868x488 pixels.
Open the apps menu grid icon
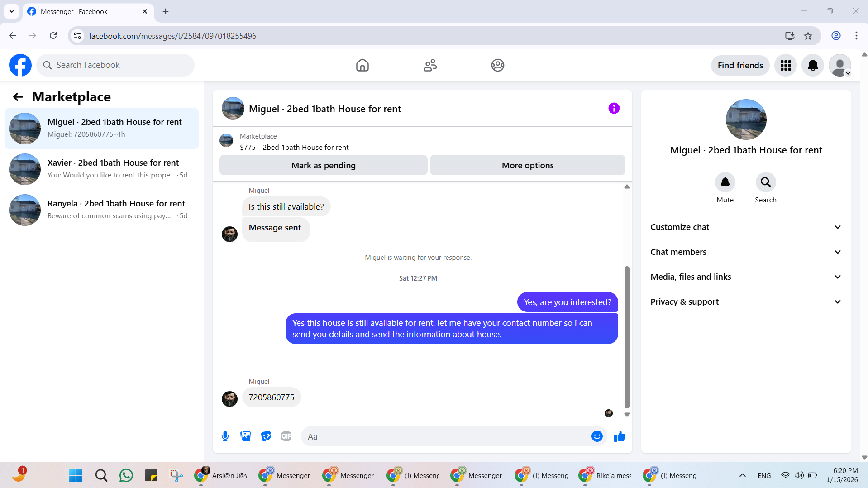tap(786, 66)
